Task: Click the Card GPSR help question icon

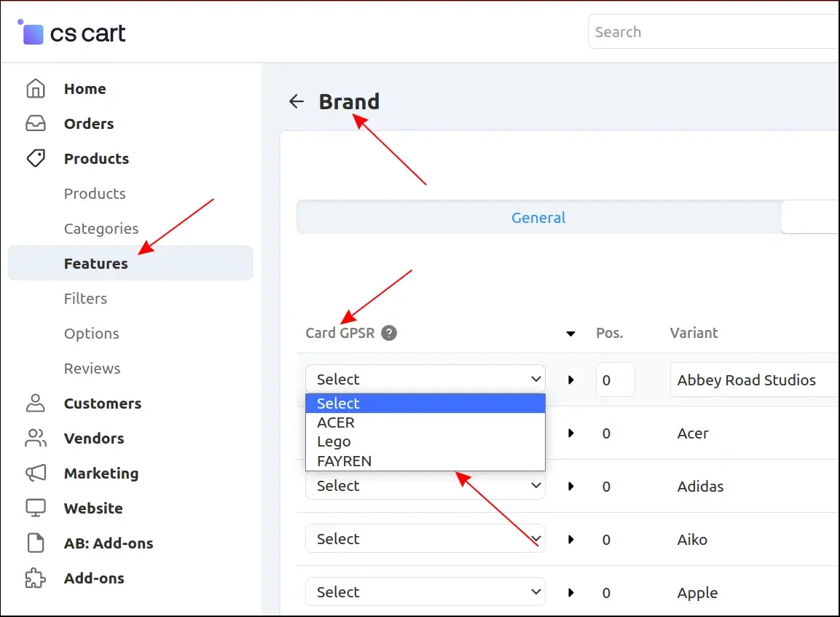Action: [x=389, y=333]
